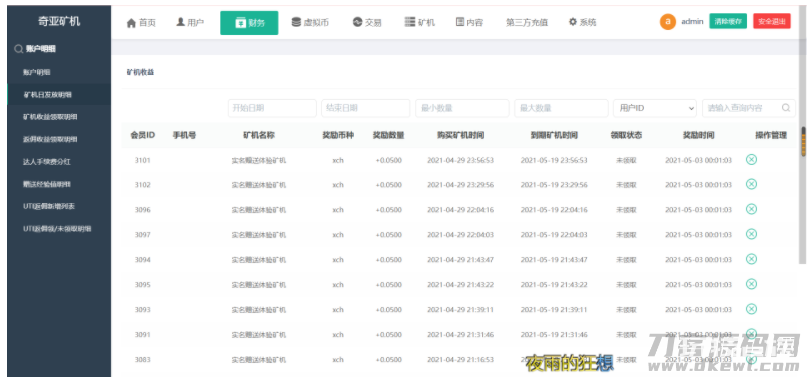Image resolution: width=810 pixels, height=377 pixels.
Task: Open 达人手续费分红 in sidebar
Action: click(x=47, y=162)
